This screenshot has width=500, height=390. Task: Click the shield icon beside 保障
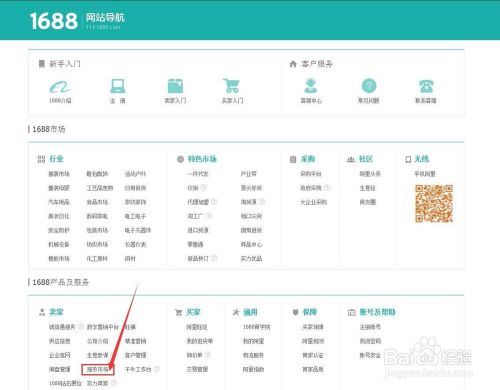(x=295, y=312)
